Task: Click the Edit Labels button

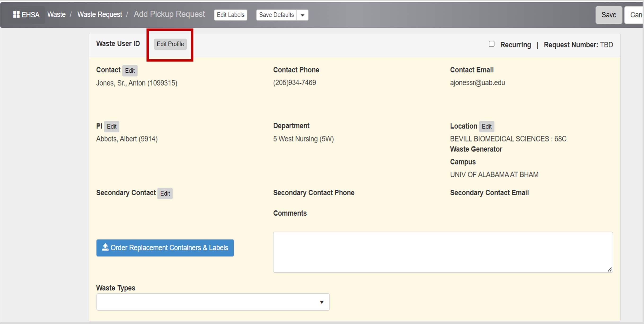Action: coord(230,15)
